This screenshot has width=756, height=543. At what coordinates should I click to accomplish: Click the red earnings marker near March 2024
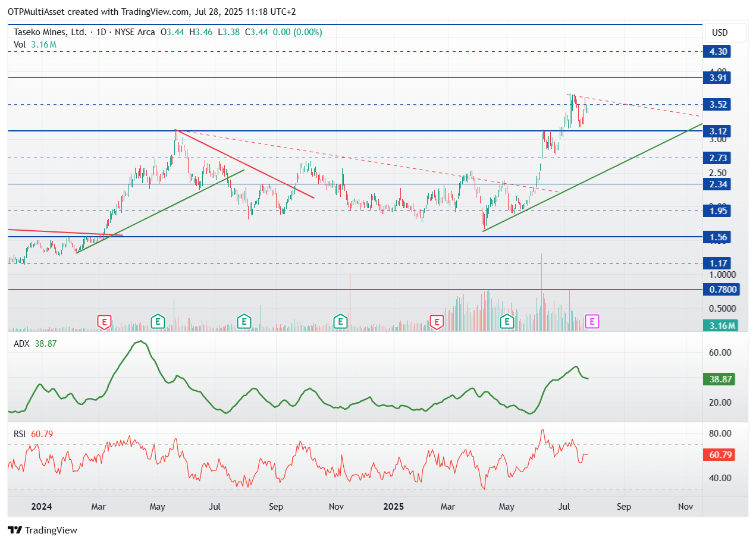coord(104,322)
